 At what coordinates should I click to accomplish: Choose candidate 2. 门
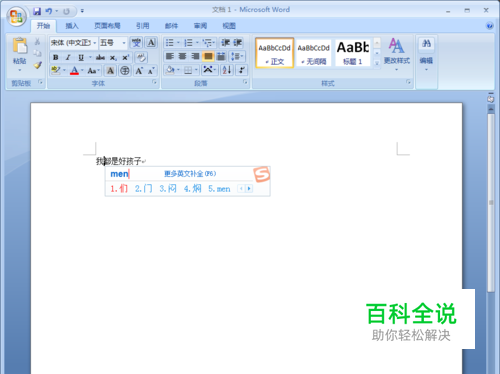pos(144,189)
